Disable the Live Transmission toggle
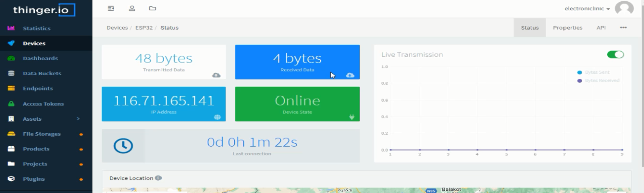The height and width of the screenshot is (193, 644). tap(616, 54)
